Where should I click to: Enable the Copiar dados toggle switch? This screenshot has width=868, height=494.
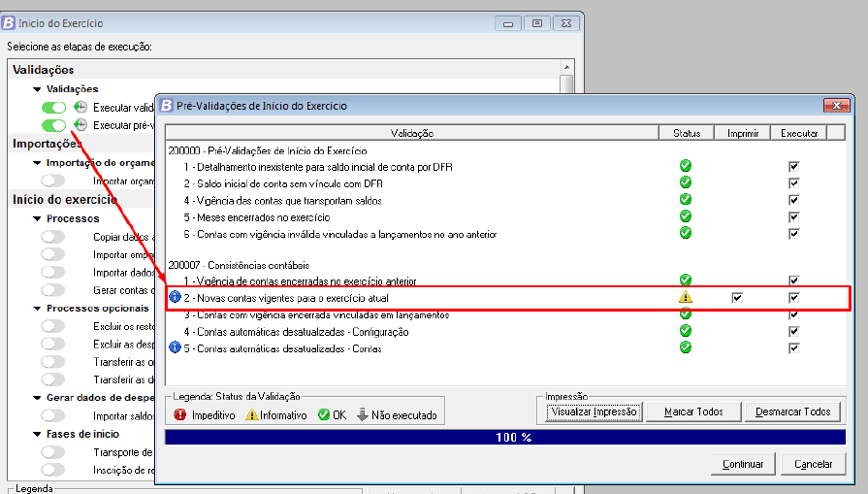[53, 237]
